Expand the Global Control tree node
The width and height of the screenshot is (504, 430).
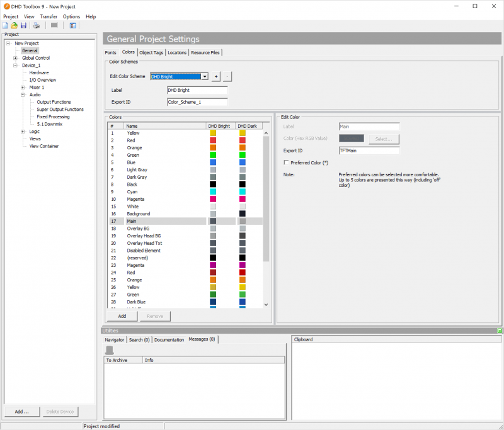point(15,58)
